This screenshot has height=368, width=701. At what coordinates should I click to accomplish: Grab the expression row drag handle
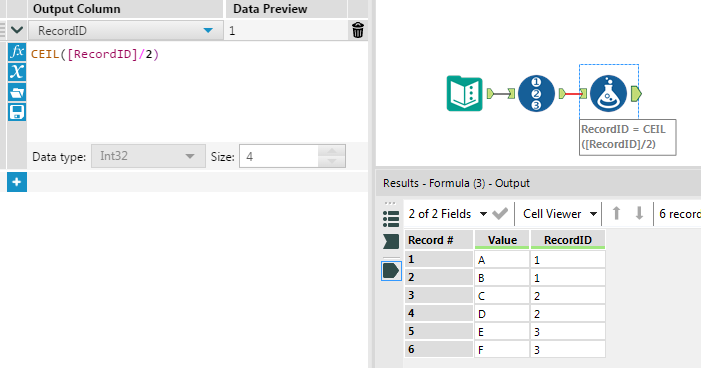tap(3, 30)
